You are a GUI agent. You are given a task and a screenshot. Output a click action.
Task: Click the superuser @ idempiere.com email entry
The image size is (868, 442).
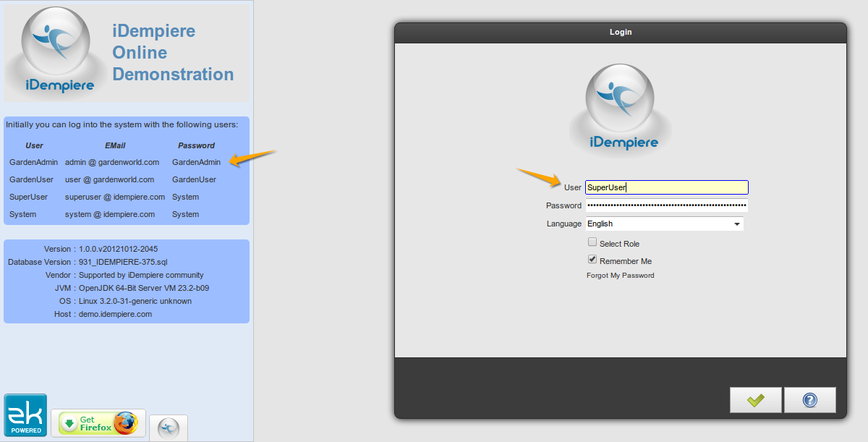(115, 197)
